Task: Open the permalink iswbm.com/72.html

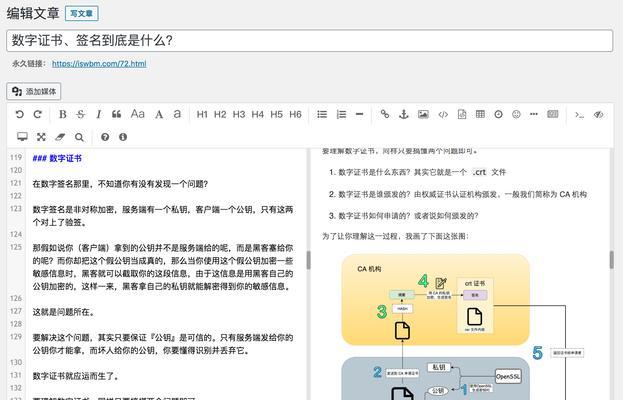Action: pos(99,64)
